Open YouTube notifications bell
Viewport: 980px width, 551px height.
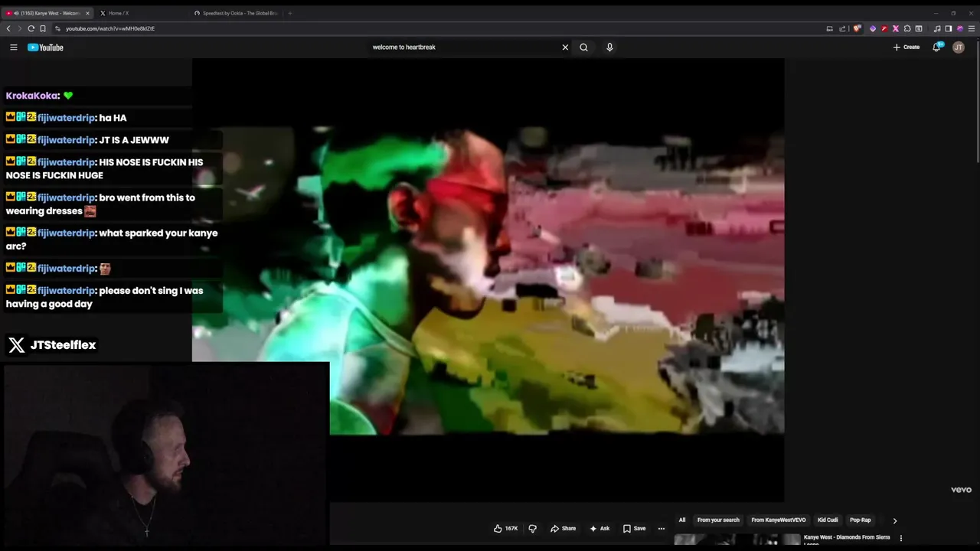(x=936, y=47)
